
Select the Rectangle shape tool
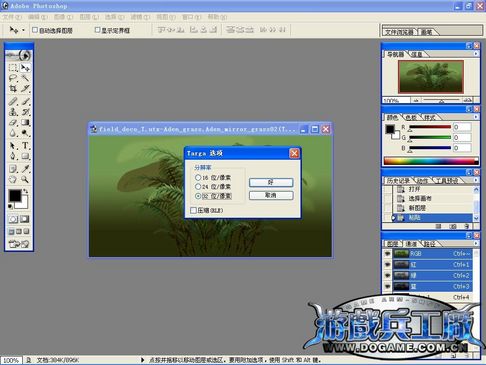click(25, 156)
